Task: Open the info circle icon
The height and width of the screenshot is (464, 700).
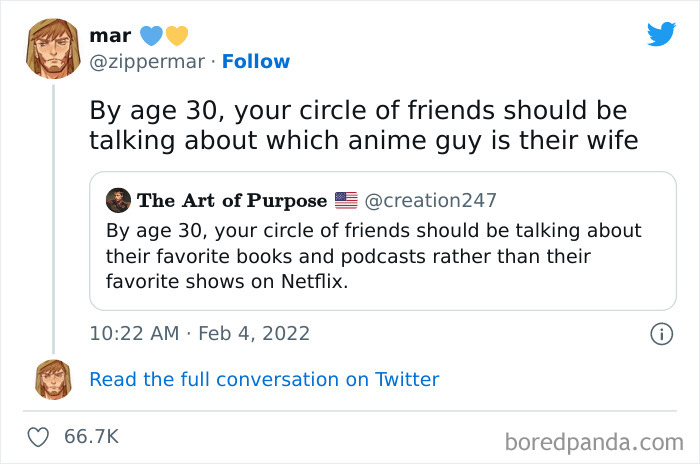Action: (x=660, y=333)
